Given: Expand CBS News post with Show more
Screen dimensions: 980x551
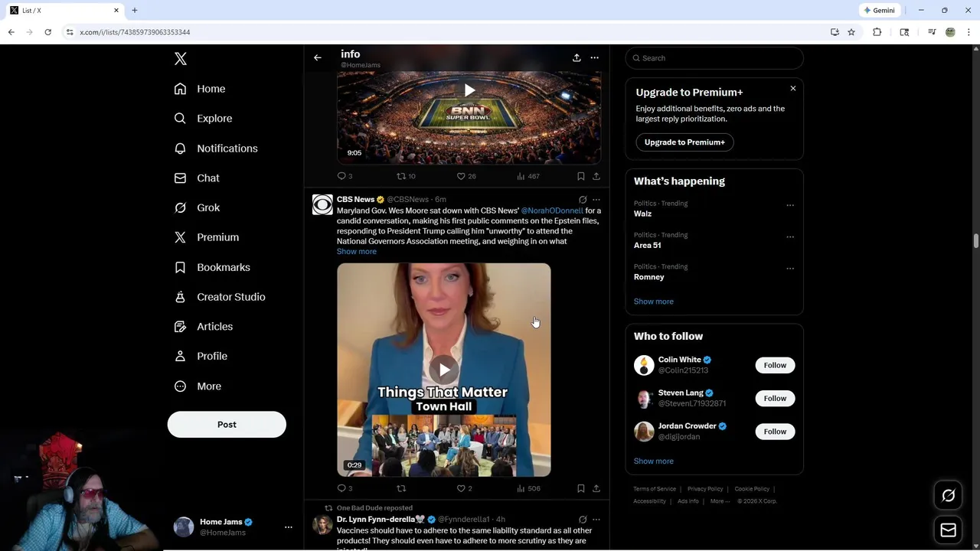Looking at the screenshot, I should (357, 252).
